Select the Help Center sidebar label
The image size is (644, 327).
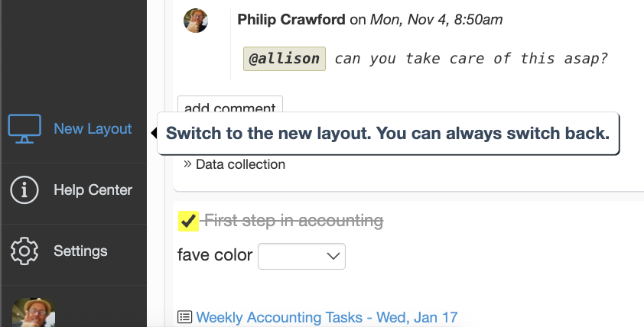[93, 190]
